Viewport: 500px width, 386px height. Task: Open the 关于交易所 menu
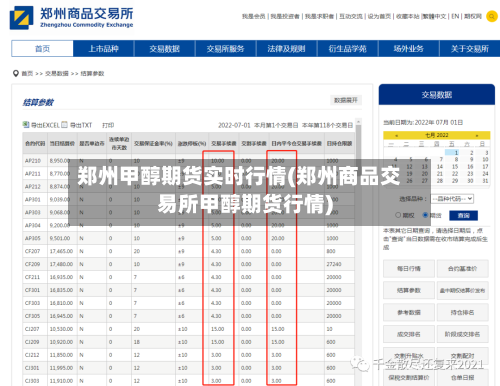(470, 49)
